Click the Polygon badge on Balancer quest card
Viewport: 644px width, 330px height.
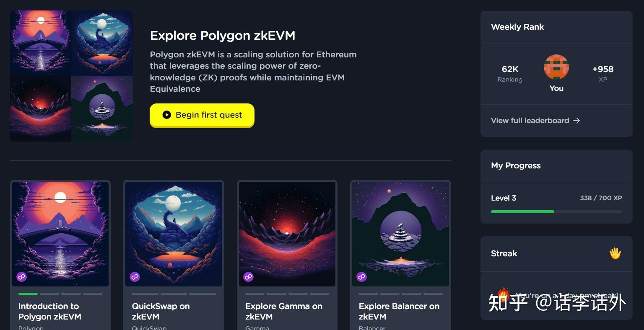[361, 277]
